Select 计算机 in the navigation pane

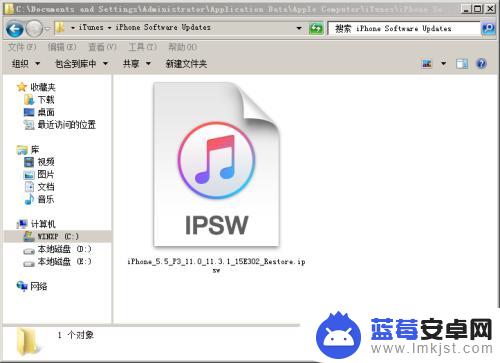click(43, 224)
